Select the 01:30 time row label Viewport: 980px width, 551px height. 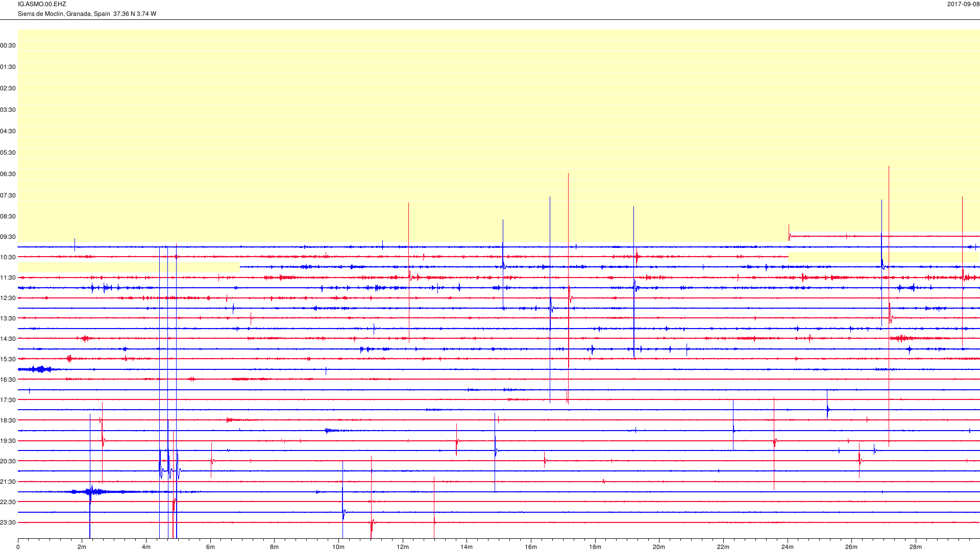(x=8, y=67)
